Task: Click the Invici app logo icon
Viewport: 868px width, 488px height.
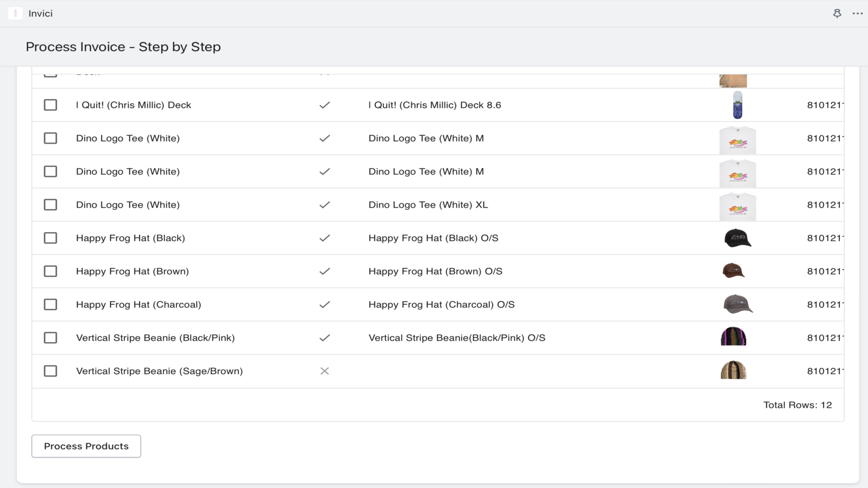Action: (x=15, y=14)
